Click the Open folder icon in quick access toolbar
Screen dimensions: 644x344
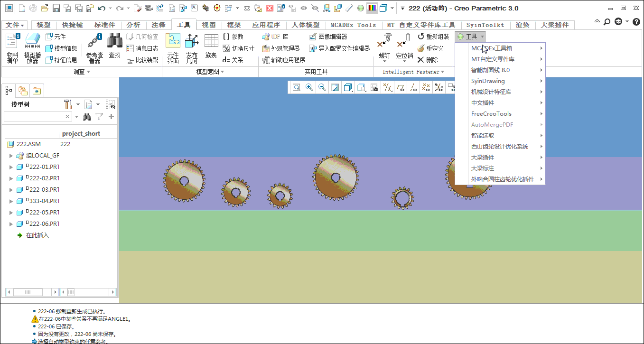(44, 8)
